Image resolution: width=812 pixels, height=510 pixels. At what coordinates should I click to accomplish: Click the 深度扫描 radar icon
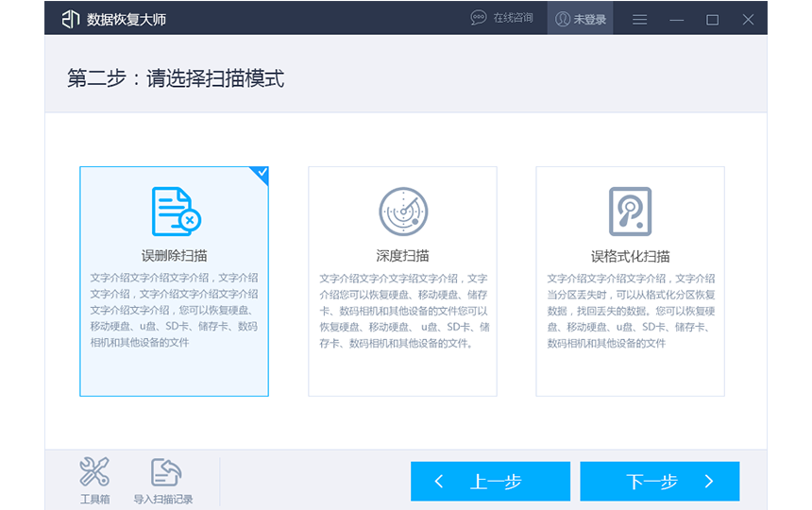click(x=403, y=212)
